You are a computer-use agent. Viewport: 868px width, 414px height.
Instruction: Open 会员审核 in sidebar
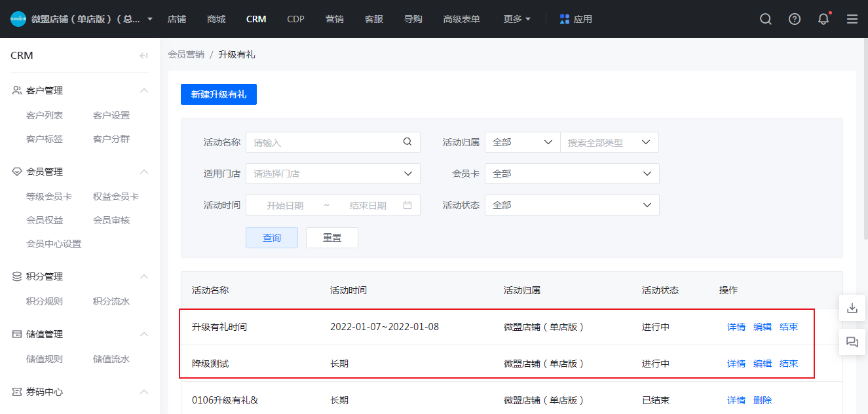click(x=111, y=220)
